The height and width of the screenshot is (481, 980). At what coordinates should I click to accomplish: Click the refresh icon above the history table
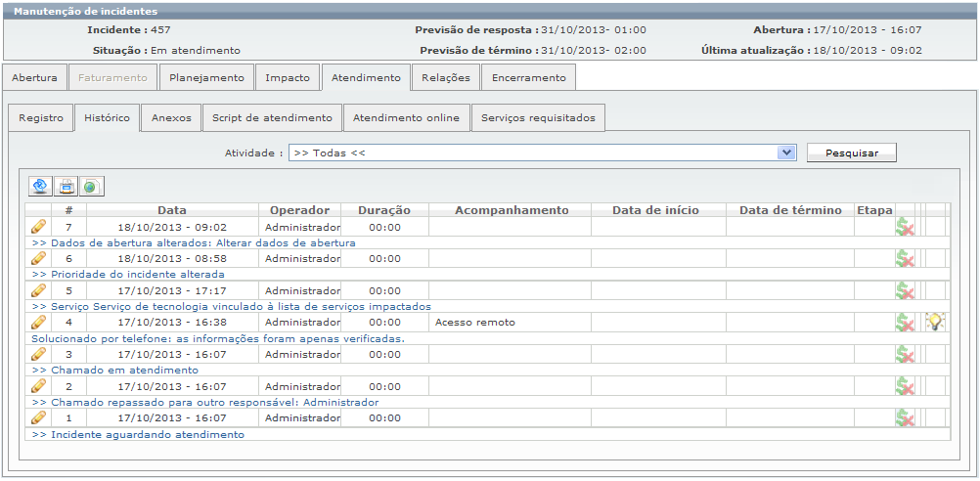(x=41, y=186)
